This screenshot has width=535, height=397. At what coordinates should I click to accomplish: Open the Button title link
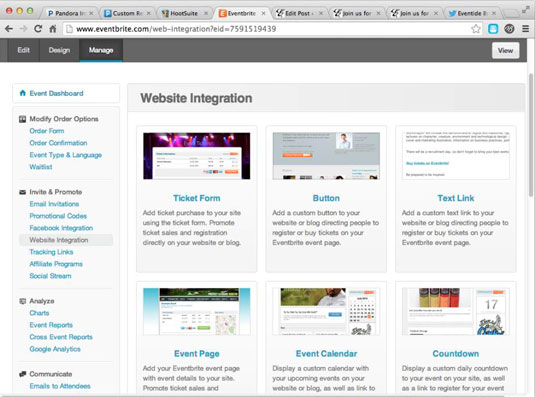326,198
